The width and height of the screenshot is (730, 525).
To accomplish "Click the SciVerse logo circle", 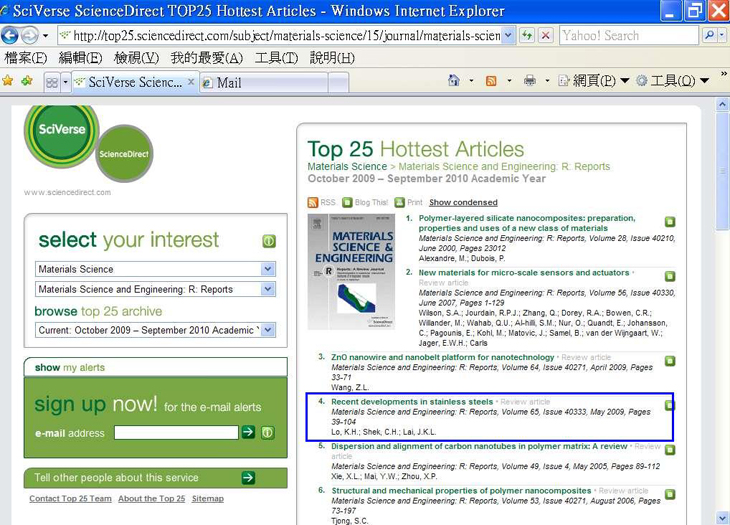I will tap(62, 131).
